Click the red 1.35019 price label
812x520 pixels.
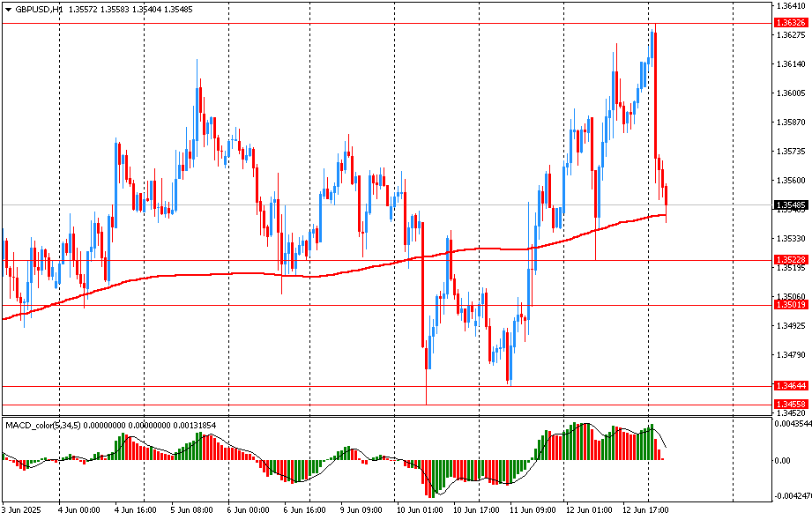tap(789, 305)
